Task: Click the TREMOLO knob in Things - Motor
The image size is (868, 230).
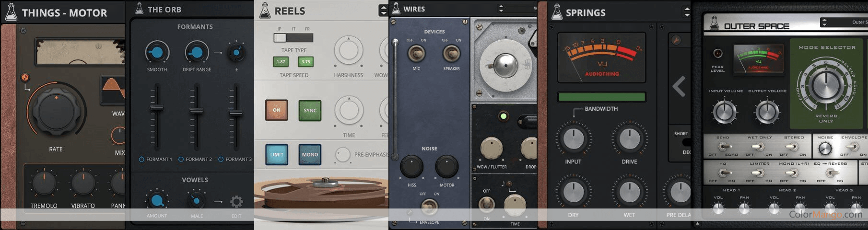Action: click(x=44, y=184)
